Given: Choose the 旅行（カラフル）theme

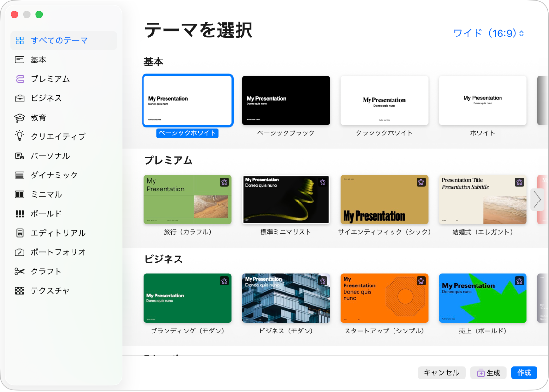Looking at the screenshot, I should tap(187, 199).
